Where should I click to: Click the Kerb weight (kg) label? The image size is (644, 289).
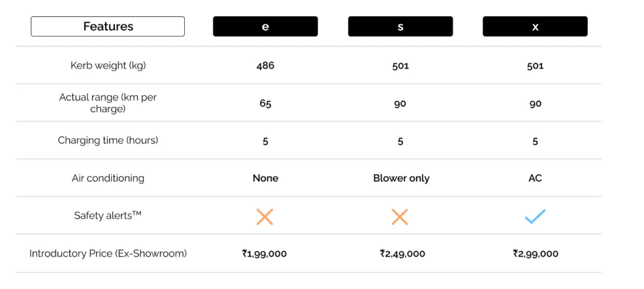point(108,65)
